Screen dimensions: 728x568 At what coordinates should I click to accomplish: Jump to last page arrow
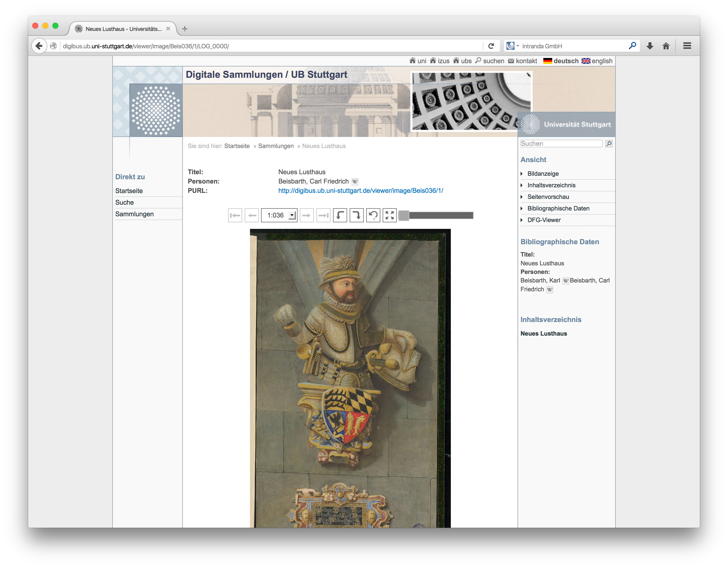click(x=323, y=215)
